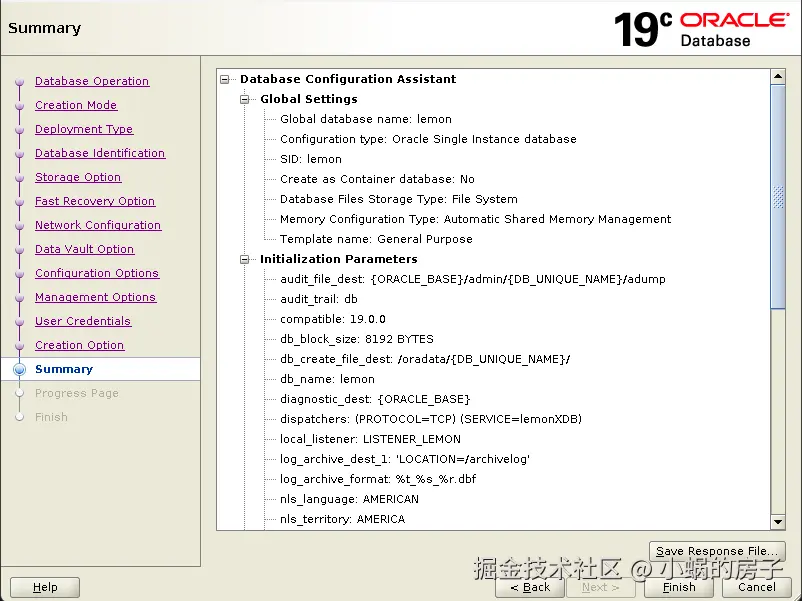Return to Creation Option step

pyautogui.click(x=80, y=345)
